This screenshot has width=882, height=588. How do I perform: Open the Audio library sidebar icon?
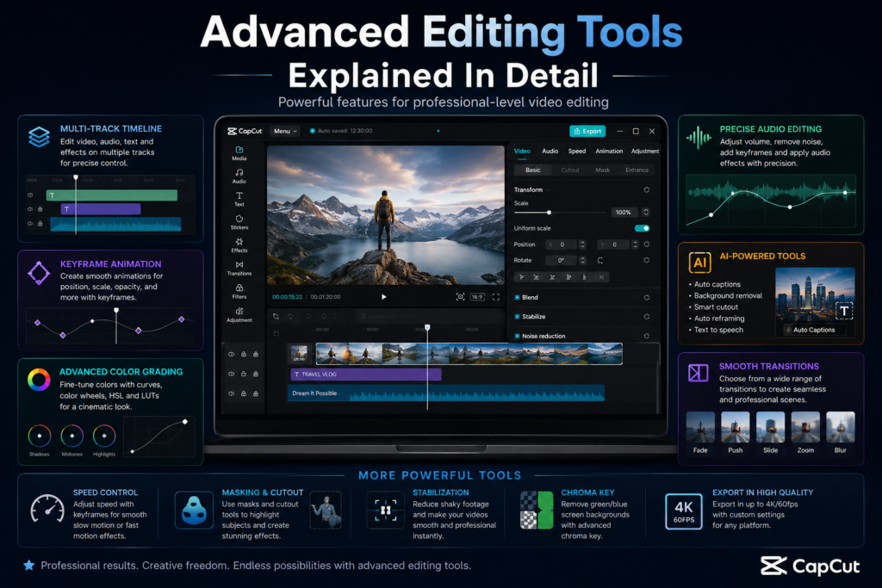239,176
